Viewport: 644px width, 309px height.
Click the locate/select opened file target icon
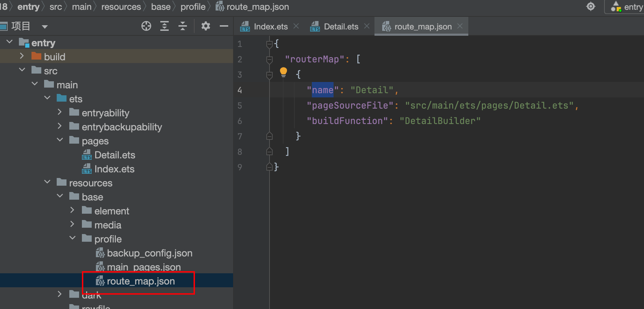click(x=146, y=26)
